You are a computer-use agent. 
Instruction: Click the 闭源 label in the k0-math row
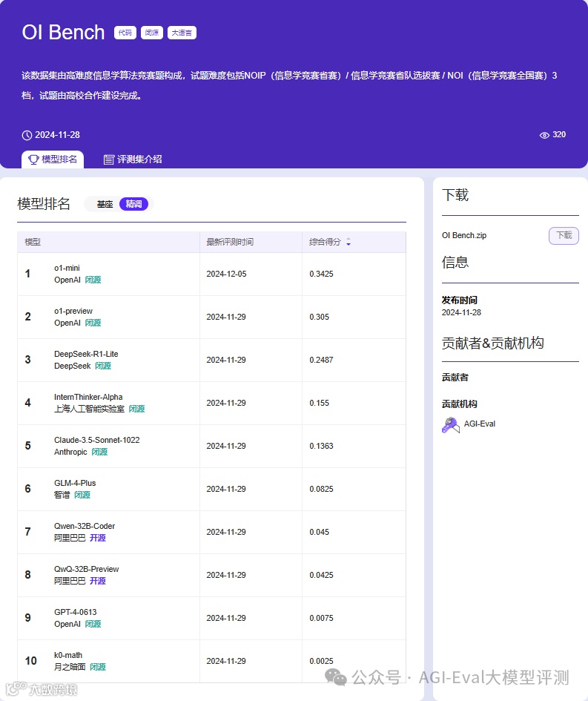click(97, 667)
